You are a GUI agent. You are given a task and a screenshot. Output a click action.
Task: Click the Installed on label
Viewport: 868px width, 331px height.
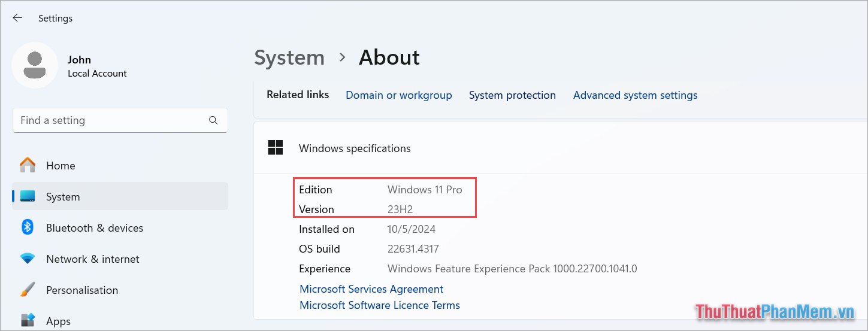point(327,229)
